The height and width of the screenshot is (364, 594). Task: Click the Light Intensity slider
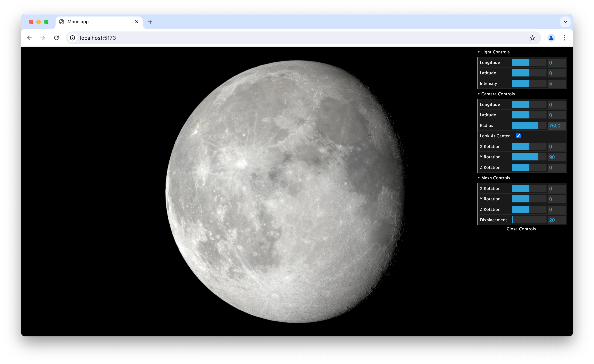pos(529,84)
